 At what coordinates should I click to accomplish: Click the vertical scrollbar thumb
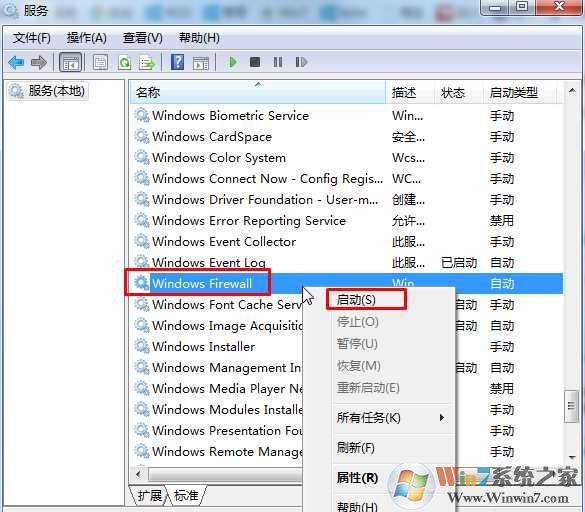pyautogui.click(x=570, y=406)
